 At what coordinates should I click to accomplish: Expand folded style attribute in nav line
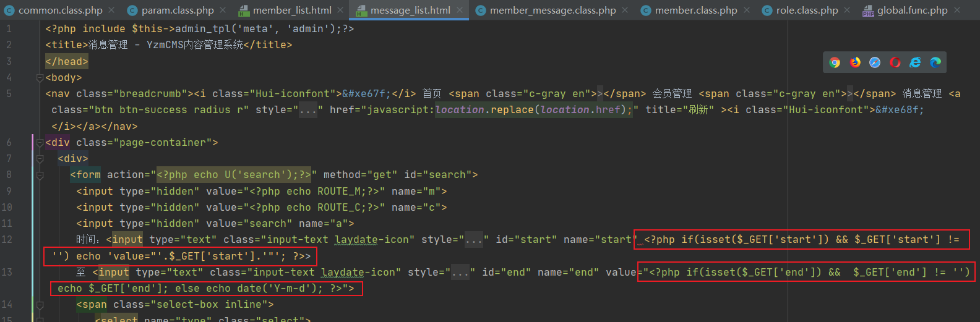[x=307, y=110]
